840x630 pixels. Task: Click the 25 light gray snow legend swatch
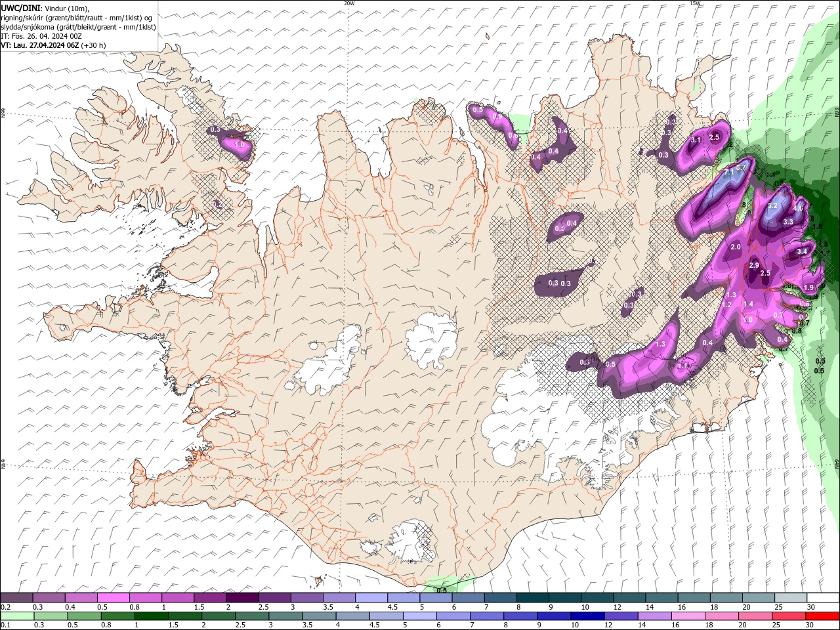[x=791, y=598]
